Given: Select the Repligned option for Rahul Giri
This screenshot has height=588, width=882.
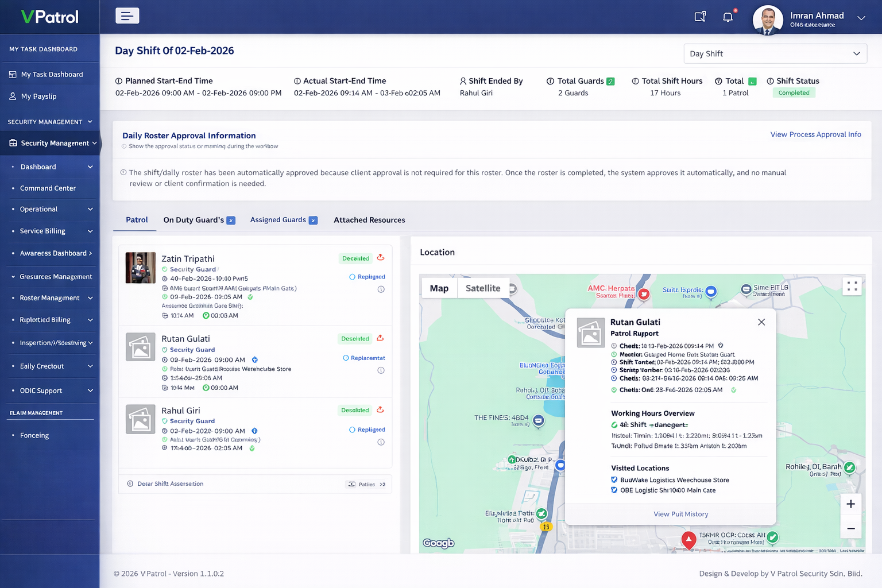Looking at the screenshot, I should [351, 429].
